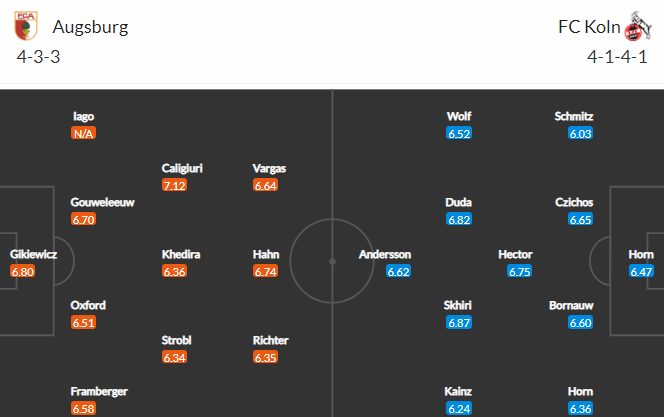Click Duda's 6.82 rating badge

(459, 219)
